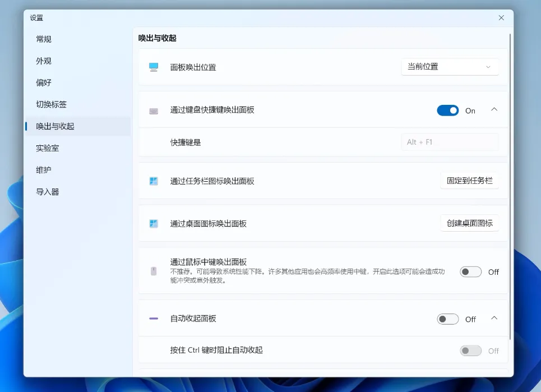541x392 pixels.
Task: Open the 导入器 settings page
Action: point(78,192)
